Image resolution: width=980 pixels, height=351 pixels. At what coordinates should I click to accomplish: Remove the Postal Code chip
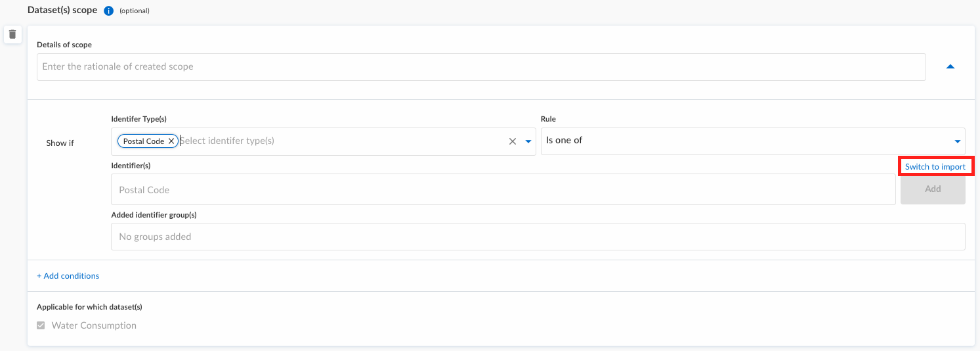coord(171,141)
